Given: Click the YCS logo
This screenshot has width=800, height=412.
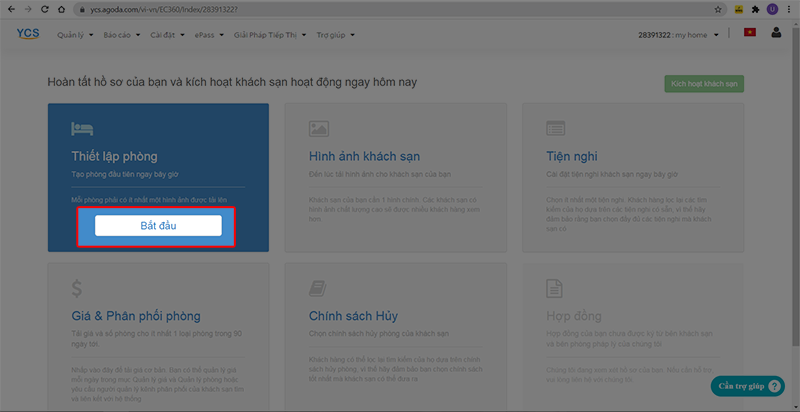Looking at the screenshot, I should [28, 35].
